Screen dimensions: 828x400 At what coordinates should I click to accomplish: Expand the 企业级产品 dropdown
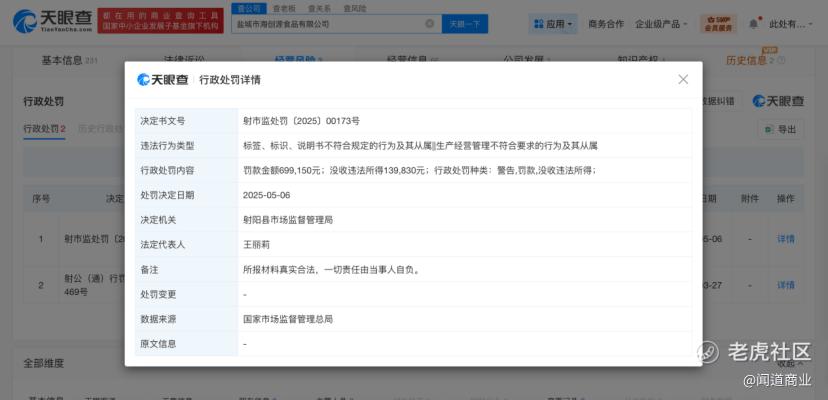(661, 24)
